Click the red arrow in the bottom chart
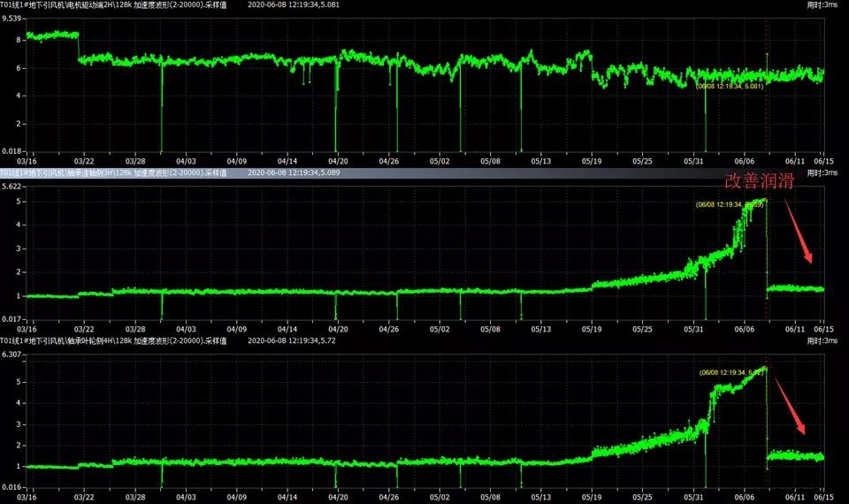The width and height of the screenshot is (849, 504). (790, 405)
